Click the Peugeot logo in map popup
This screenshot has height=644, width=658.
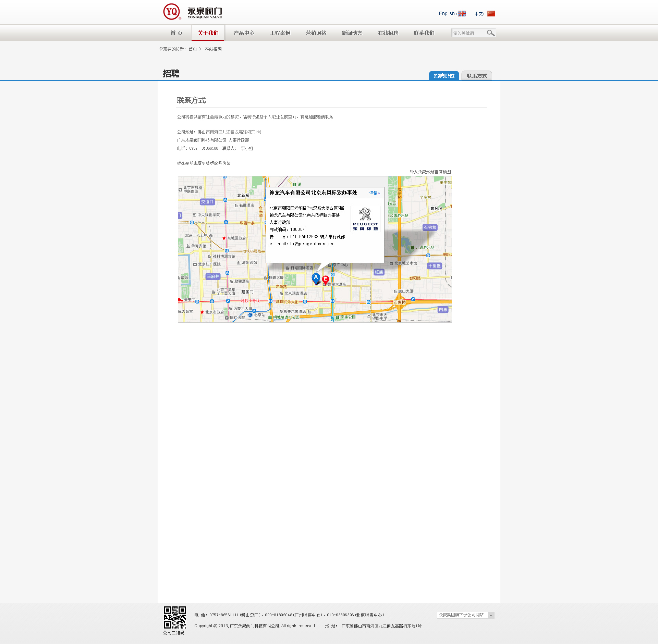(x=365, y=219)
